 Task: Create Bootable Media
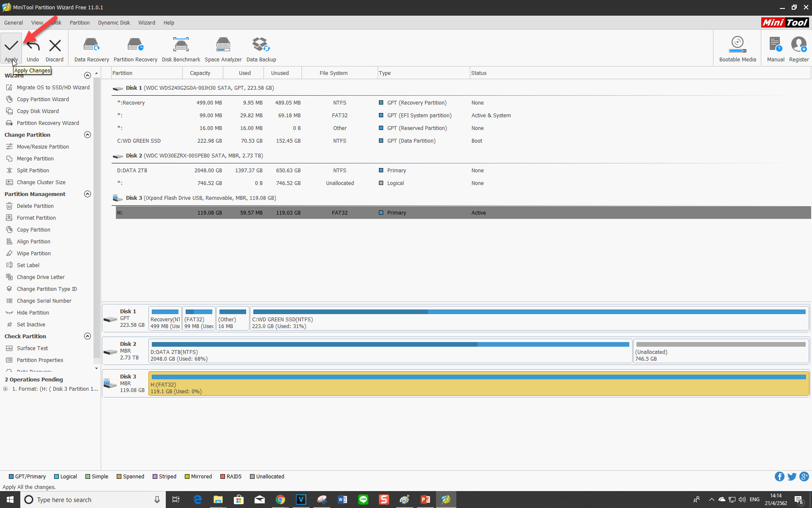click(x=738, y=49)
